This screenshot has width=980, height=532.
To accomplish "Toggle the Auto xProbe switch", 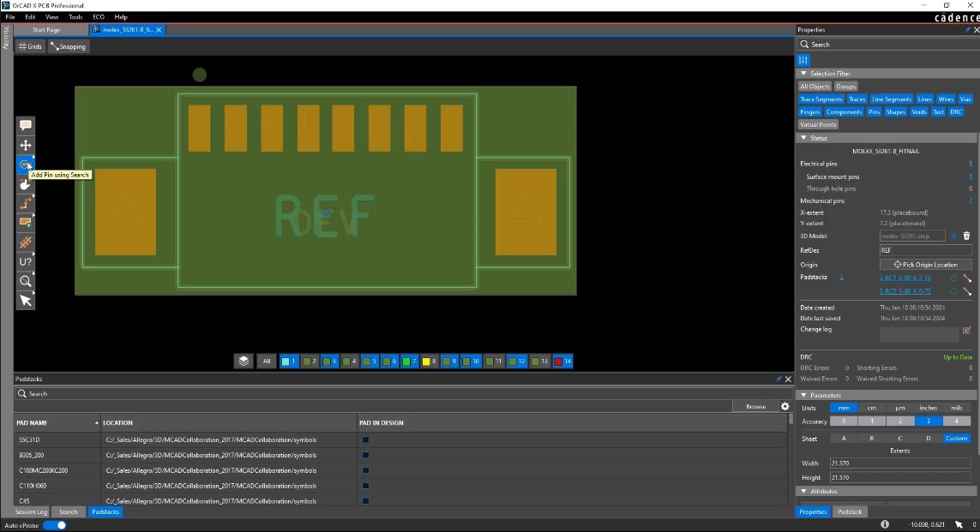I will (x=55, y=525).
